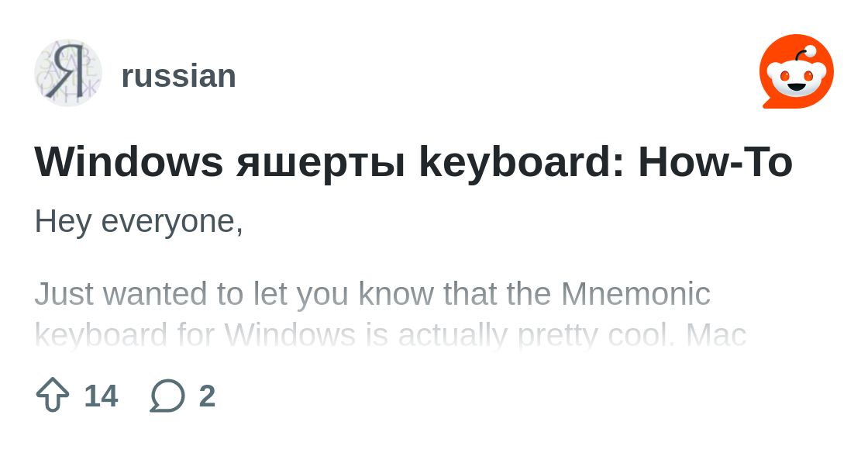868x453 pixels.
Task: Click the Reddit Snoo logo
Action: 796,72
